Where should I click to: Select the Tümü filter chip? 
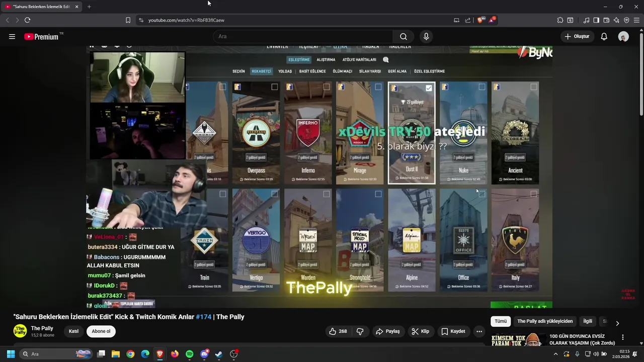[x=501, y=321]
